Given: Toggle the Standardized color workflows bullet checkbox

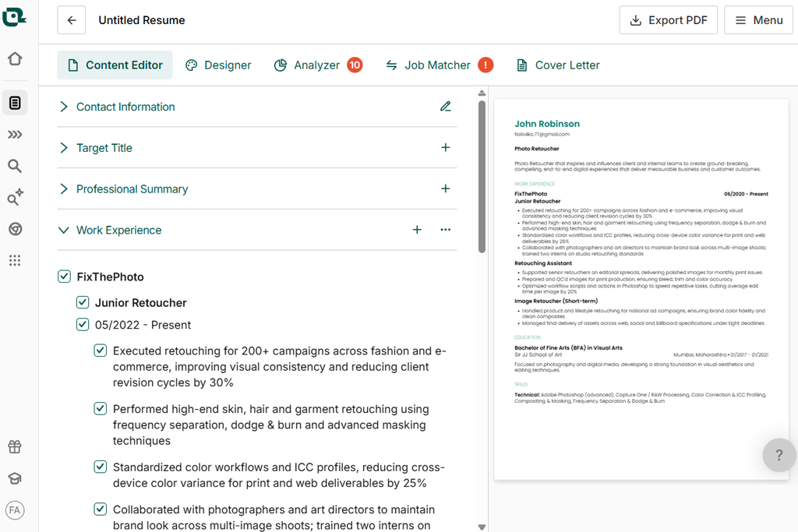Looking at the screenshot, I should 101,467.
